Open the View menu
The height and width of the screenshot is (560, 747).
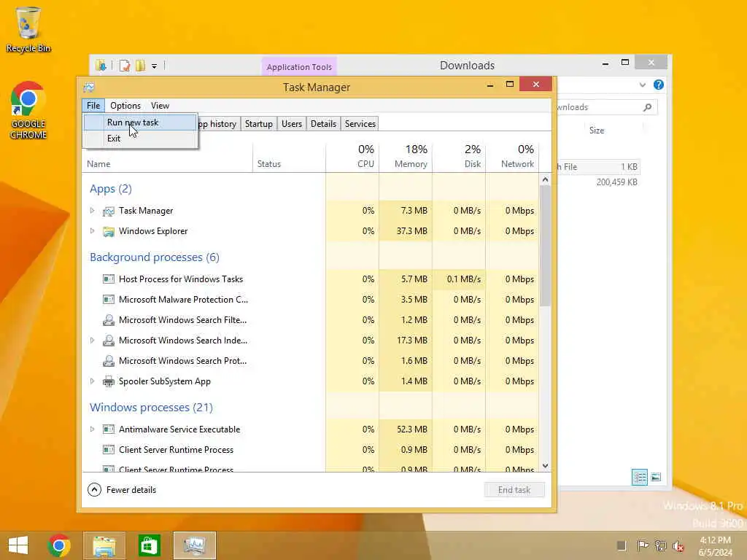coord(160,106)
